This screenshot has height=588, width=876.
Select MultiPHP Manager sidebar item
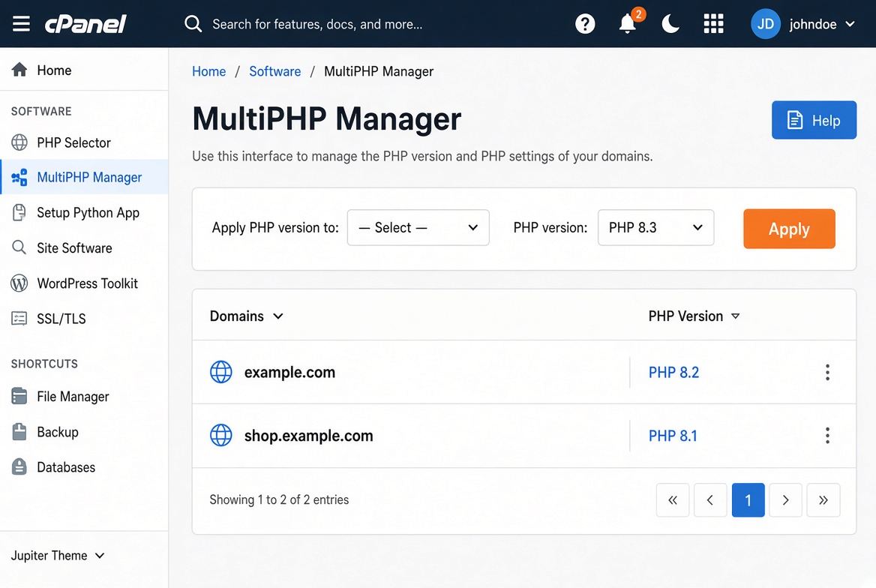[84, 177]
